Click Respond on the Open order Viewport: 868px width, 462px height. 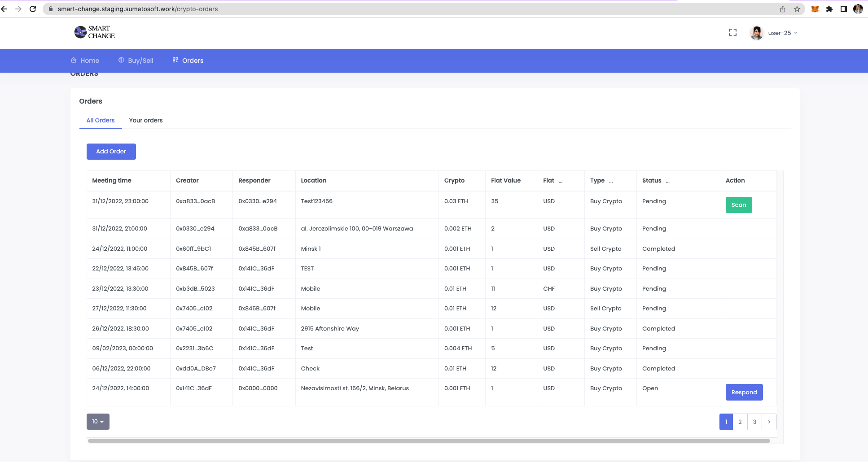tap(744, 392)
